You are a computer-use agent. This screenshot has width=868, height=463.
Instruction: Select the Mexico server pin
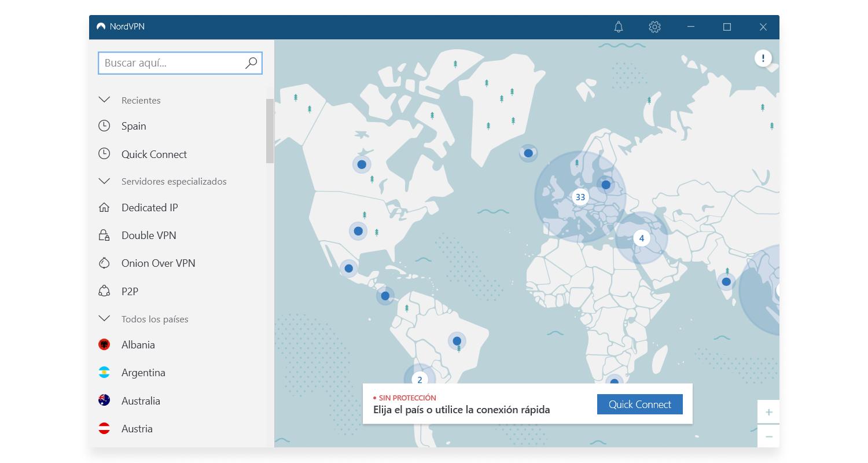(x=348, y=269)
